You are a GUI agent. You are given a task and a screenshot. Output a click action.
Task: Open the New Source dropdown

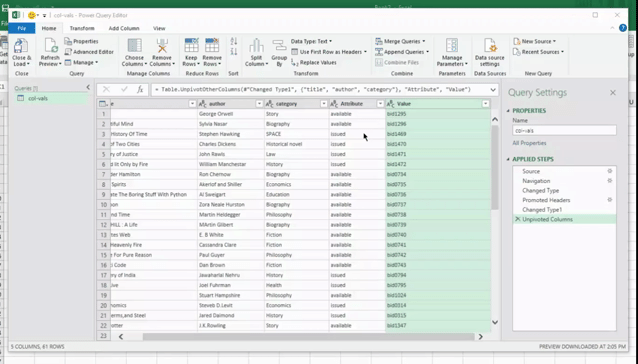coord(535,41)
